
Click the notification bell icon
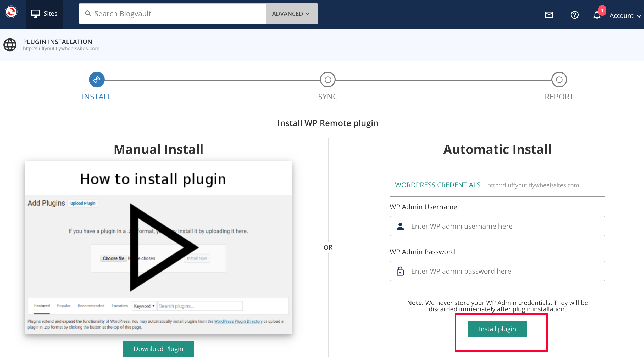coord(597,15)
